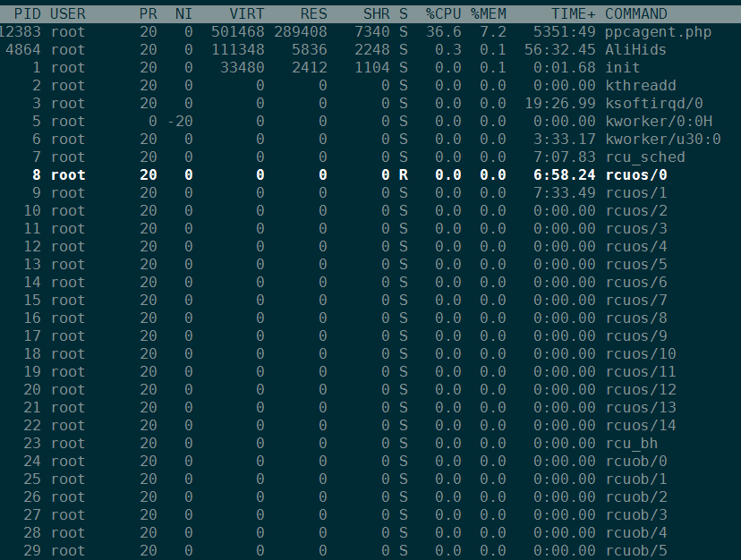Screen dimensions: 741x560
Task: Click the rcuos/8 command name
Action: pos(636,318)
